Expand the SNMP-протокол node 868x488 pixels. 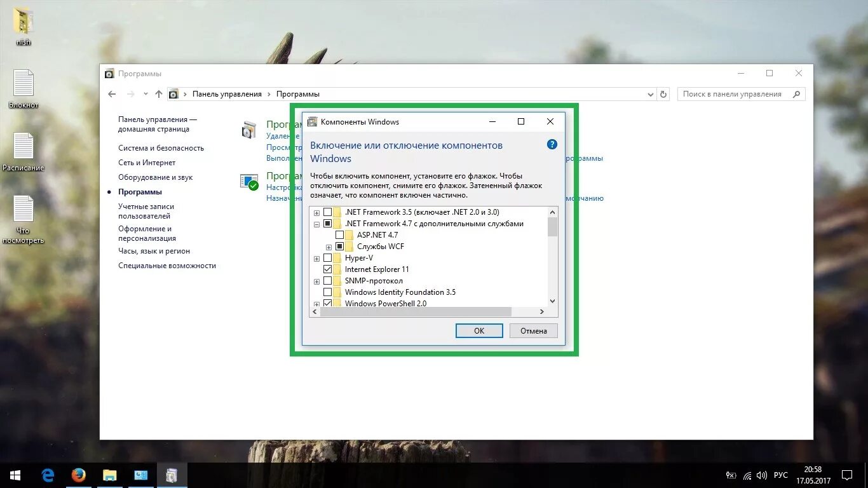(316, 281)
